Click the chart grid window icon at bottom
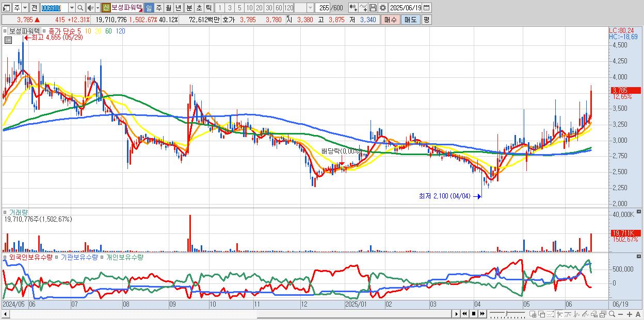 pos(533,314)
